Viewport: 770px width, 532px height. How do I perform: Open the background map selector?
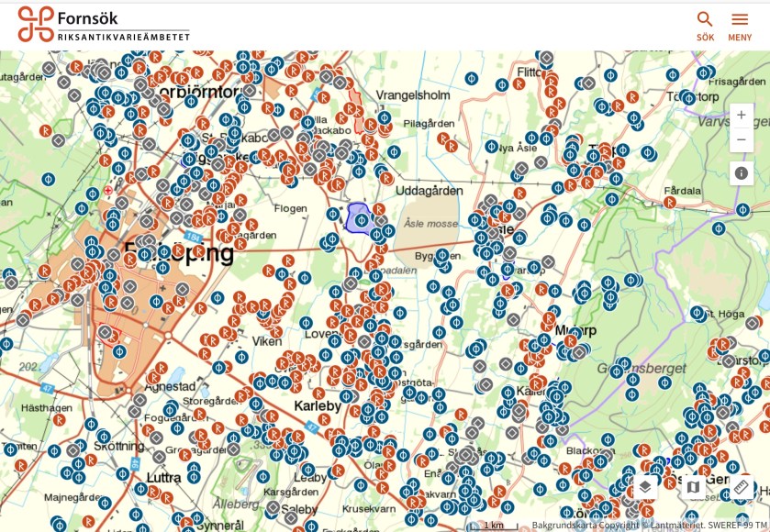click(x=693, y=486)
